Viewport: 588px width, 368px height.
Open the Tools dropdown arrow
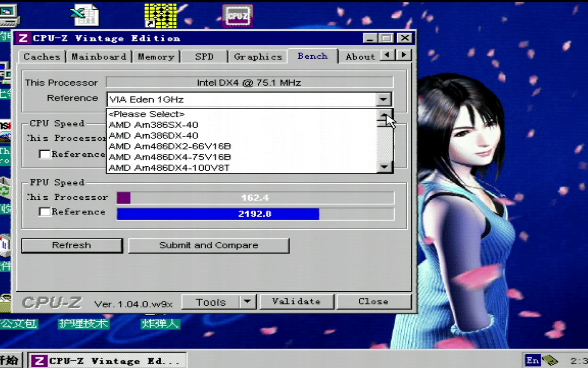click(x=247, y=302)
